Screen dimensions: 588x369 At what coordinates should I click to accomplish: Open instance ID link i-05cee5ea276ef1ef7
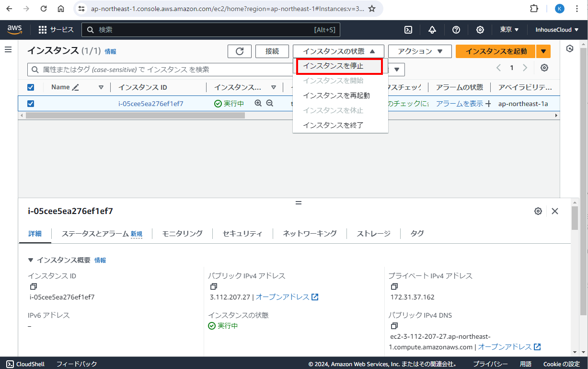click(150, 104)
